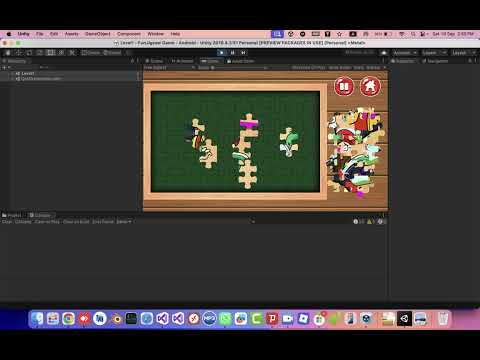Toggle error messages count in Console
This screenshot has width=480, height=360.
[x=382, y=222]
